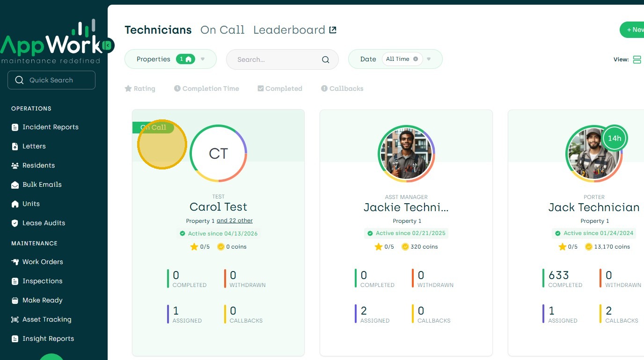The height and width of the screenshot is (360, 644).
Task: Open Work Orders in Maintenance
Action: 37,262
